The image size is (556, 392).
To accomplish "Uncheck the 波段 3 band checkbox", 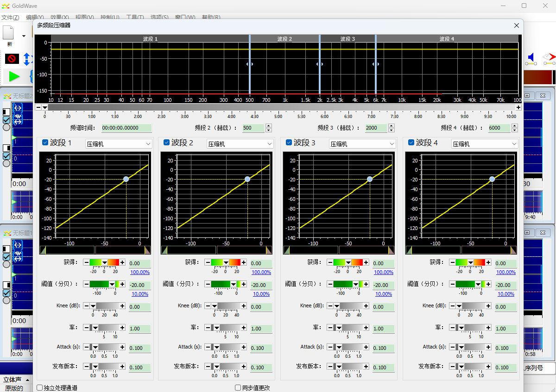I will [289, 143].
